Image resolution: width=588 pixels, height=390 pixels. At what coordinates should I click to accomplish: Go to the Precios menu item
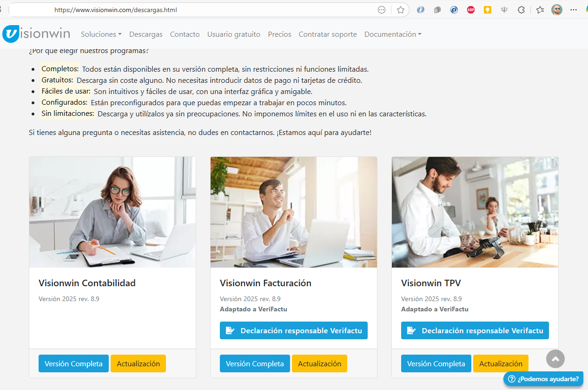(x=279, y=34)
